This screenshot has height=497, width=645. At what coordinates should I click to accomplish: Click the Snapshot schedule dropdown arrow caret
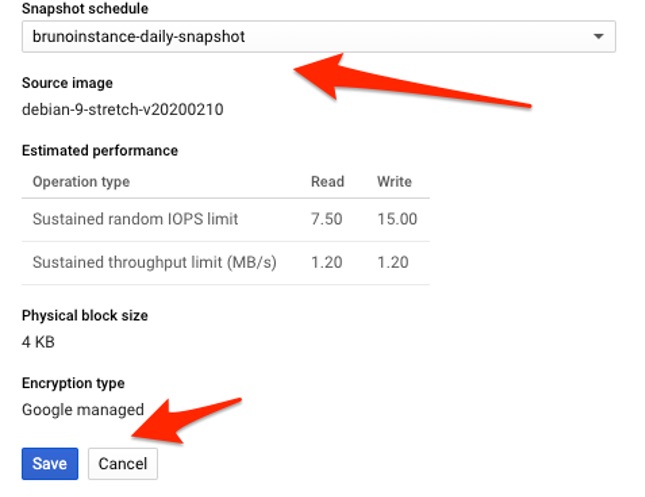pos(598,37)
